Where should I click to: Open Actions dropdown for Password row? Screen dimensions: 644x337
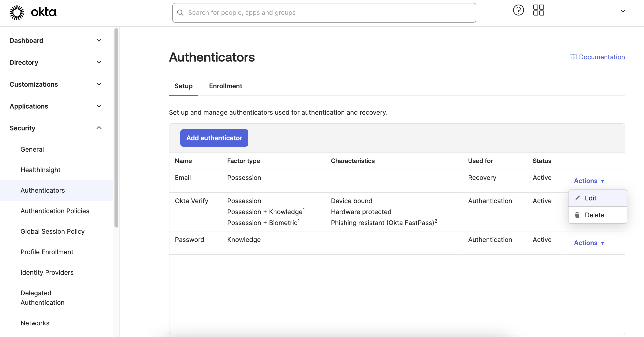pos(589,243)
